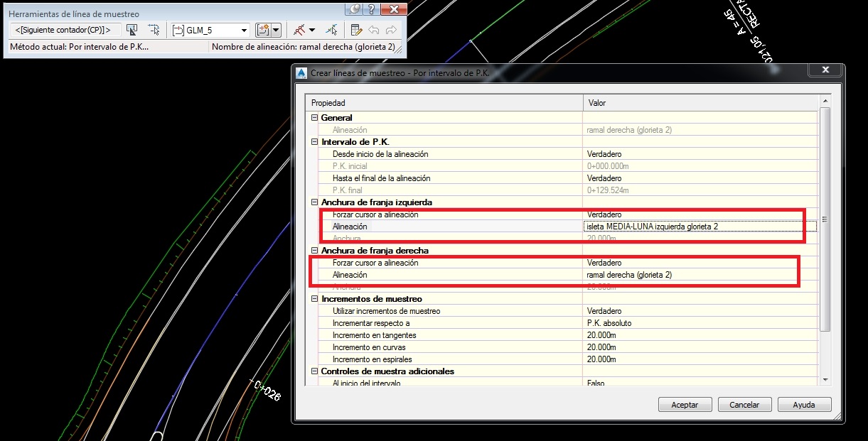Collapse the Incrementos de muestreo section
Viewport: 868px width, 441px height.
click(x=314, y=298)
